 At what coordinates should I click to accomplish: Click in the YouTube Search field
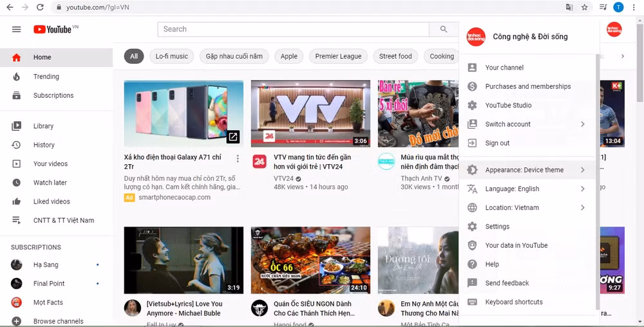click(293, 29)
